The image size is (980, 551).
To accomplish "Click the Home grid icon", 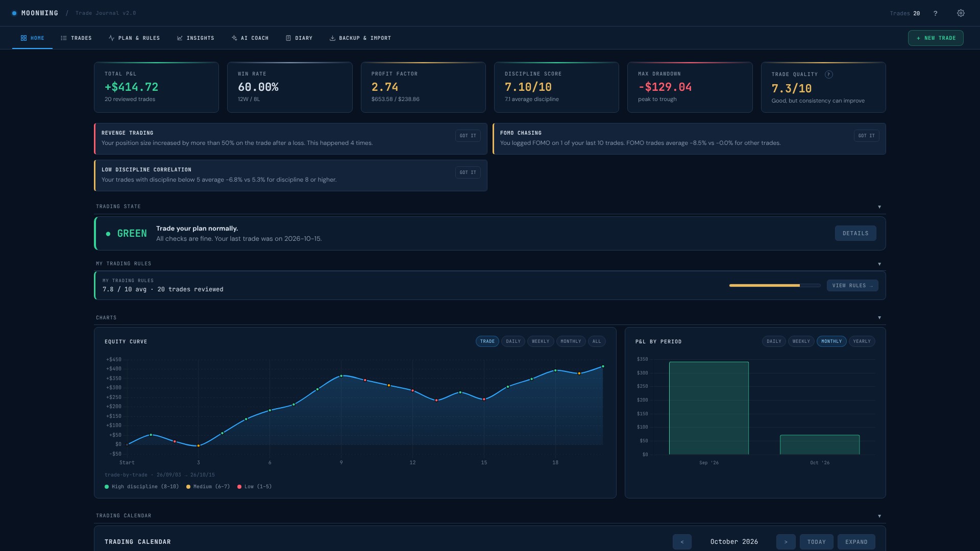I will (23, 38).
